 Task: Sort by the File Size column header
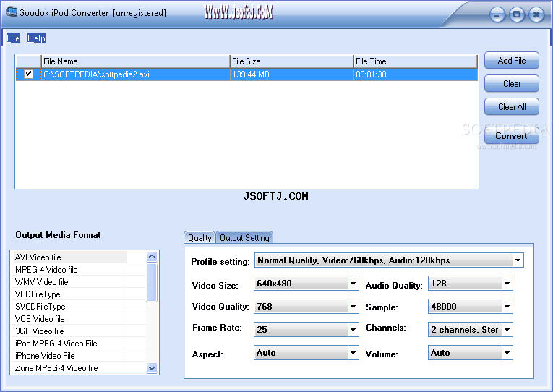pyautogui.click(x=291, y=61)
